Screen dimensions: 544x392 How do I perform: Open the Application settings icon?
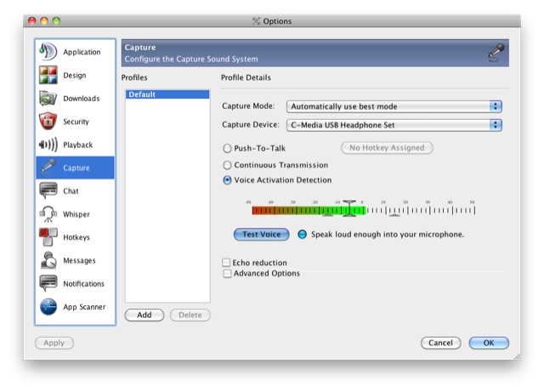(x=48, y=52)
